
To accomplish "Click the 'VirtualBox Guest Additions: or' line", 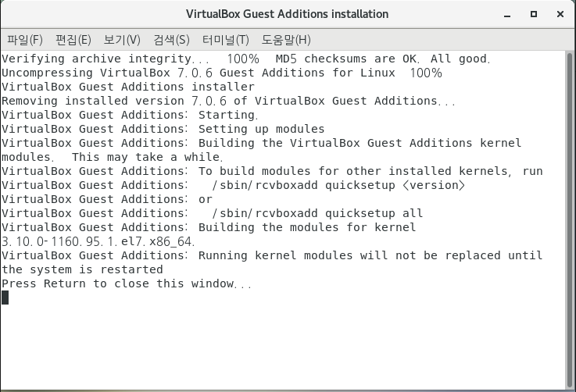I will (107, 199).
